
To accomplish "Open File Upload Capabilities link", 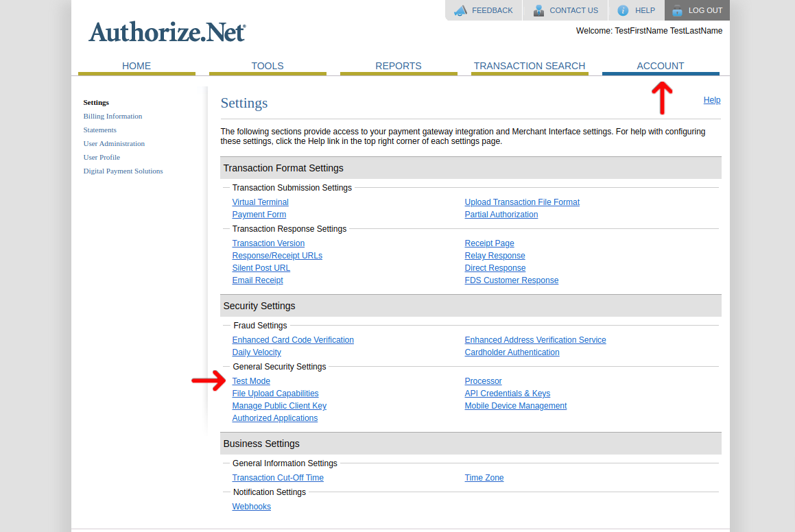I will 275,394.
